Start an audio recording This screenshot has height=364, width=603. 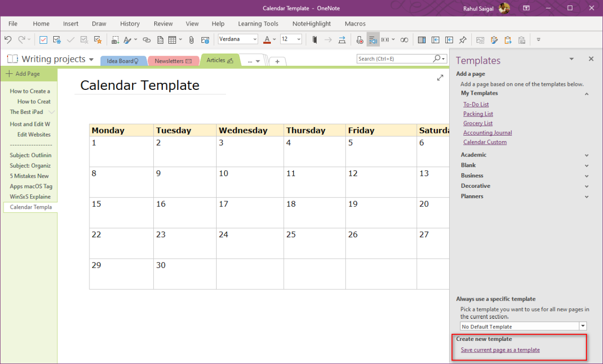(x=359, y=39)
